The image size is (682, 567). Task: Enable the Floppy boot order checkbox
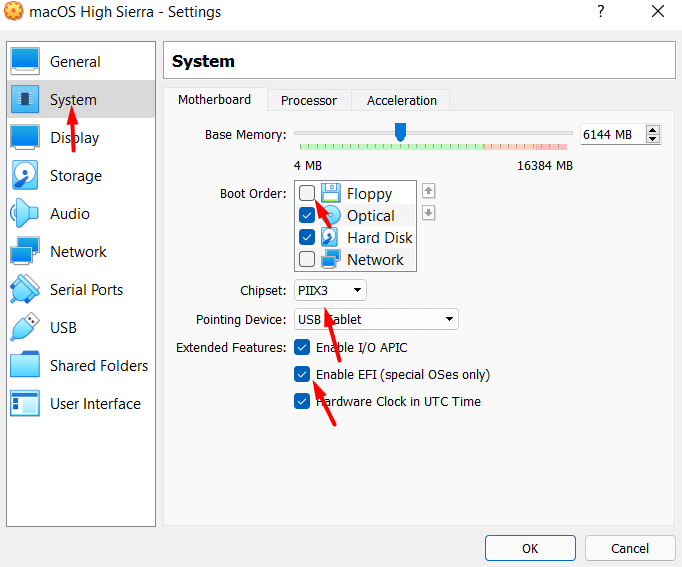pos(307,194)
